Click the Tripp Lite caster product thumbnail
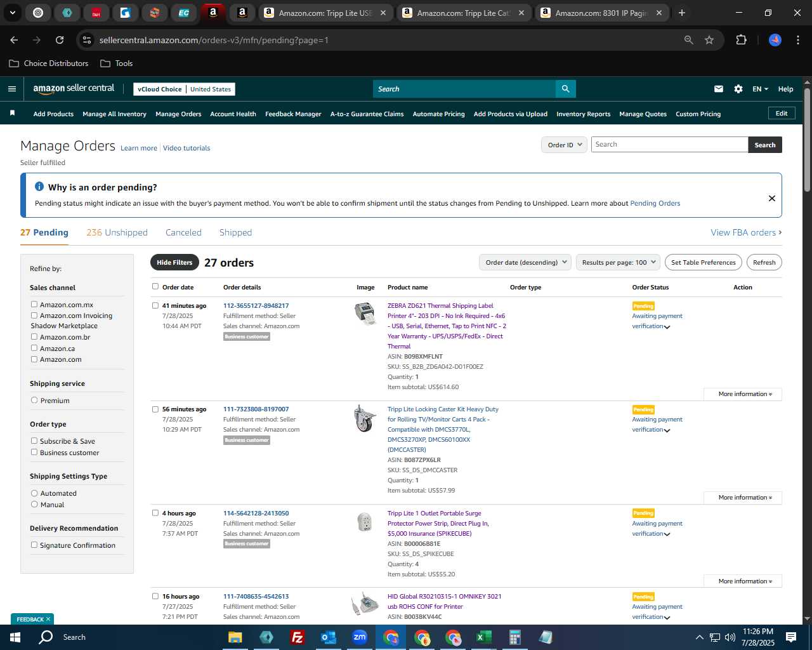Image resolution: width=812 pixels, height=650 pixels. pyautogui.click(x=365, y=419)
